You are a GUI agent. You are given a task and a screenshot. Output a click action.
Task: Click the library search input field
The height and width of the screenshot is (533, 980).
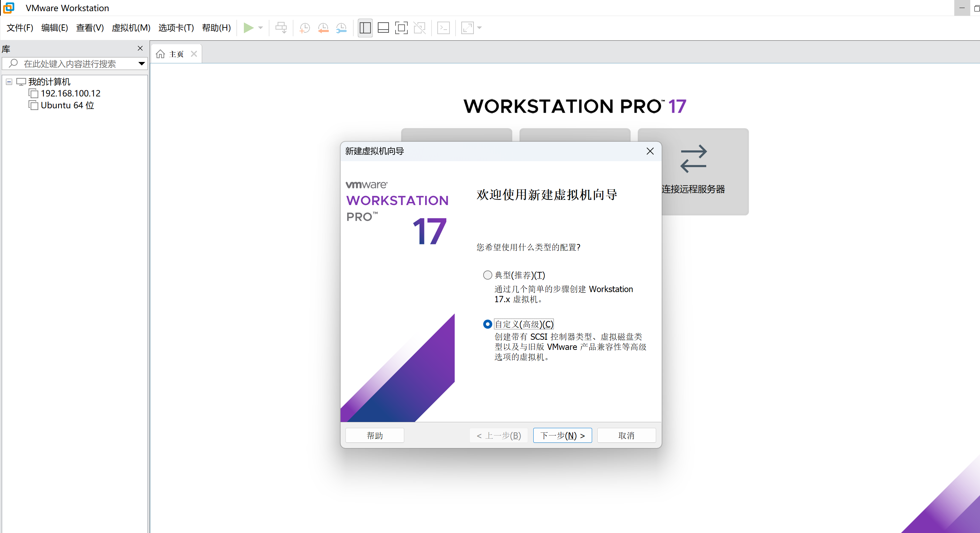tap(74, 64)
